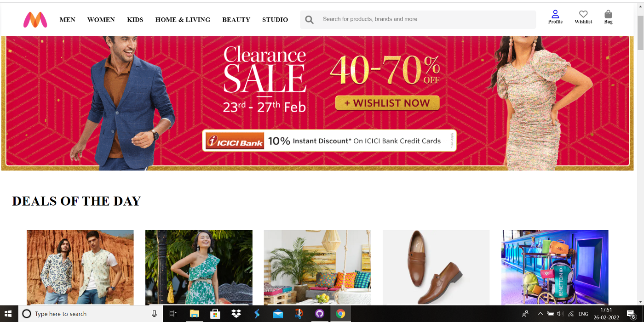Open the brown loafers deal thumbnail
The height and width of the screenshot is (322, 644).
pos(436,267)
